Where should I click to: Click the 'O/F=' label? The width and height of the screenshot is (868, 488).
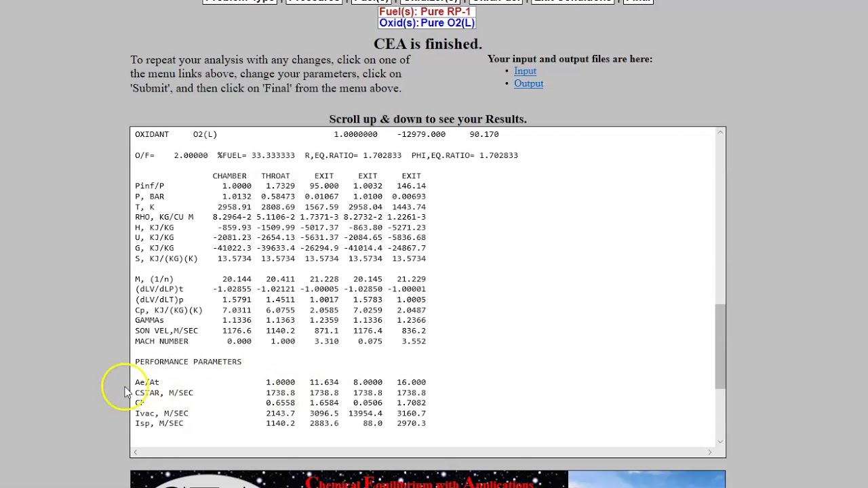coord(144,155)
